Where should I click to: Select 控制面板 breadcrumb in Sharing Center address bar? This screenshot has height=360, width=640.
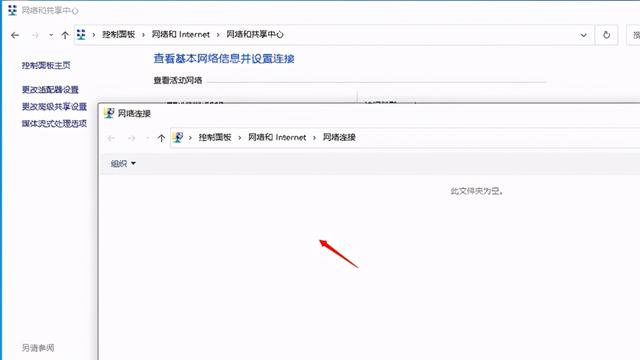coord(118,35)
